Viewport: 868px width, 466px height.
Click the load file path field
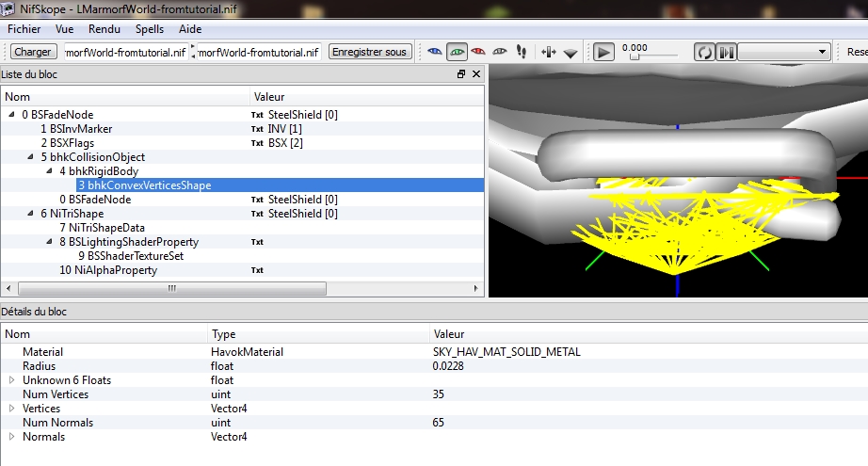pyautogui.click(x=126, y=52)
